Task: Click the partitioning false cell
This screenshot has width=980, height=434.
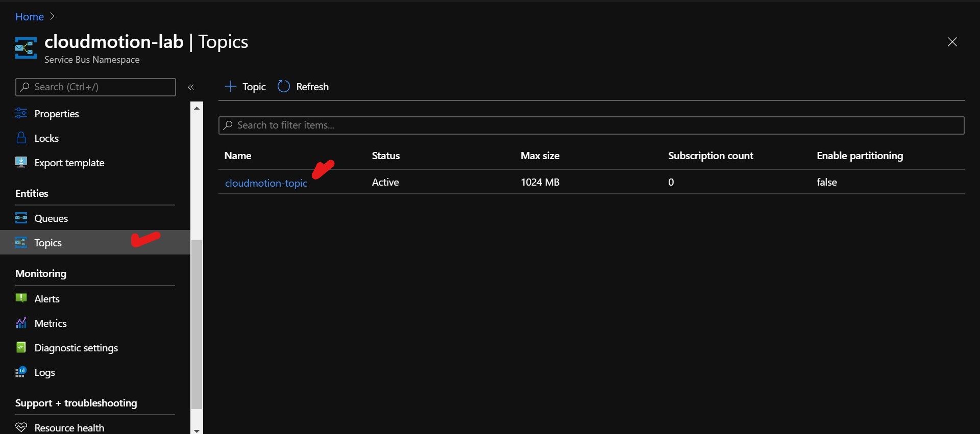Action: pyautogui.click(x=827, y=182)
